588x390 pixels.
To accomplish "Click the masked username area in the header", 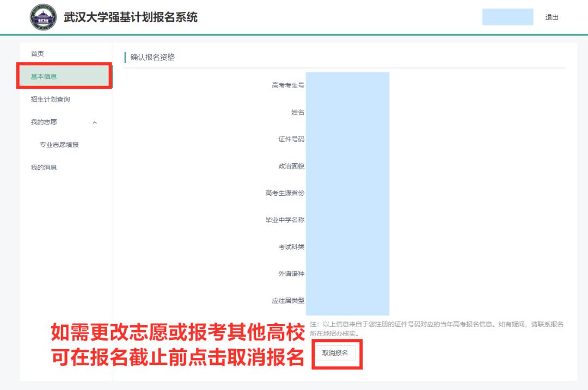I will coord(507,17).
